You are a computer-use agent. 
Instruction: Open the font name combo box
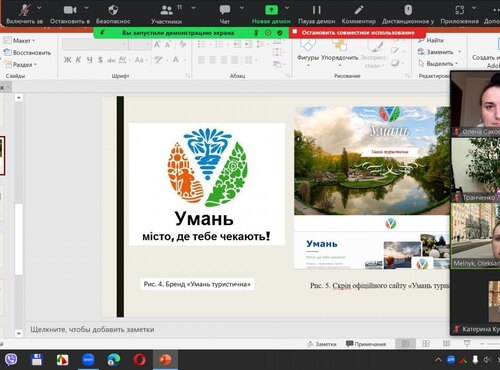point(95,44)
